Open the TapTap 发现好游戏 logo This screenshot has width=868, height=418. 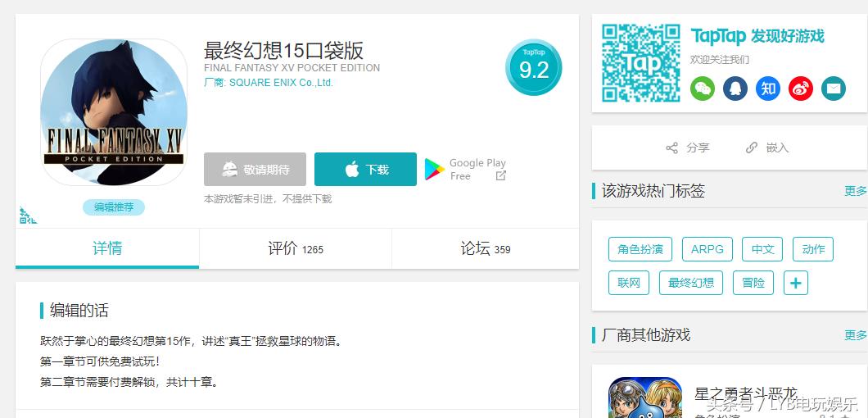point(757,37)
